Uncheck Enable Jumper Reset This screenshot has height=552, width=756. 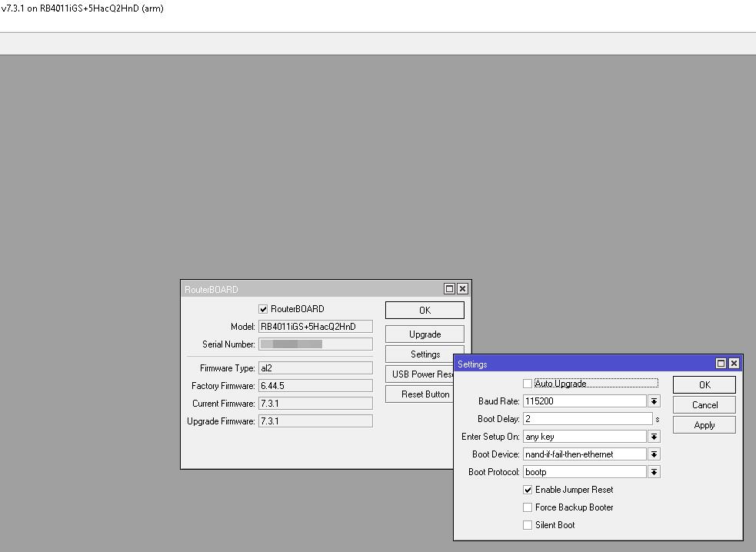528,490
